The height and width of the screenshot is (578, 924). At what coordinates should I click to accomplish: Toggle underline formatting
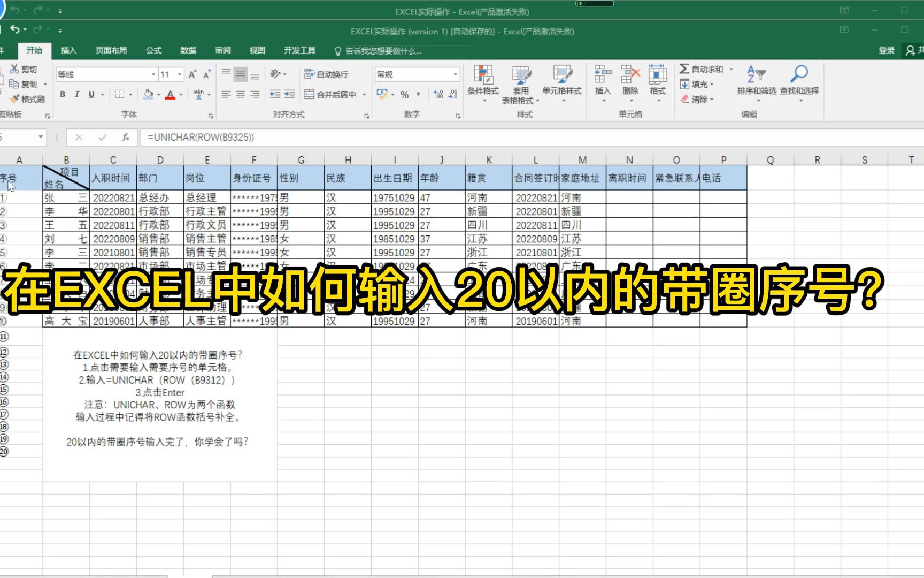tap(90, 94)
